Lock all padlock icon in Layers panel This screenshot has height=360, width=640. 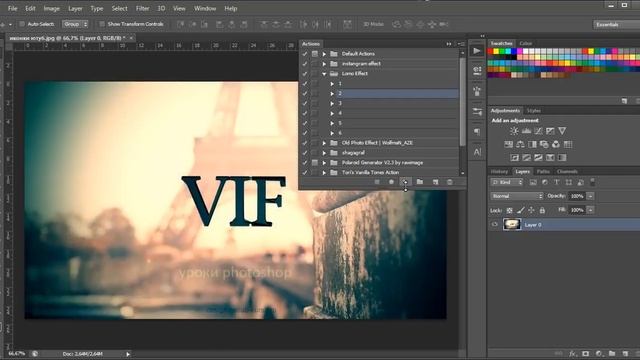click(542, 210)
